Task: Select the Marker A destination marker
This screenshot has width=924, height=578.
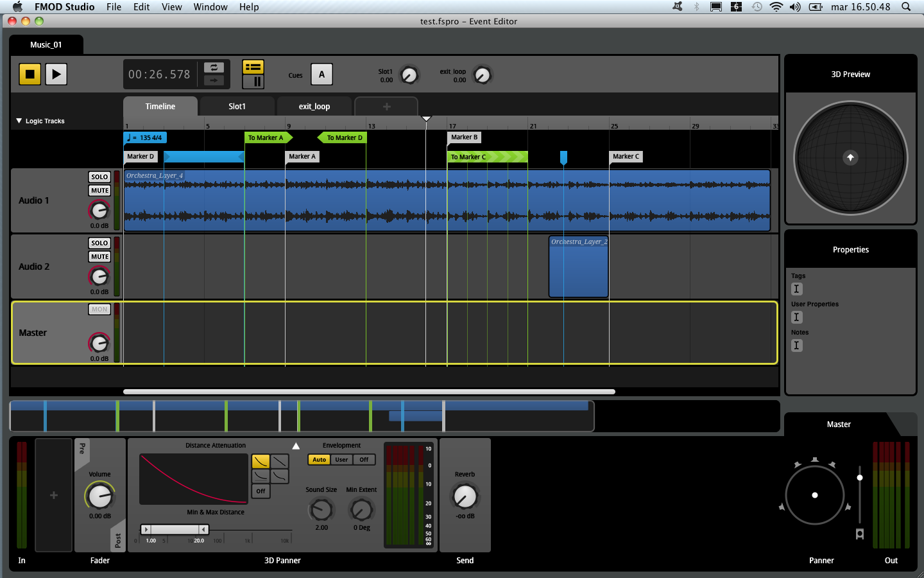Action: (302, 157)
